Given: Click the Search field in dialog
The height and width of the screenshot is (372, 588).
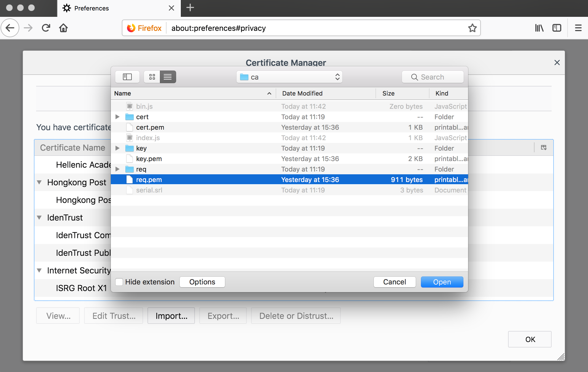Looking at the screenshot, I should (432, 77).
